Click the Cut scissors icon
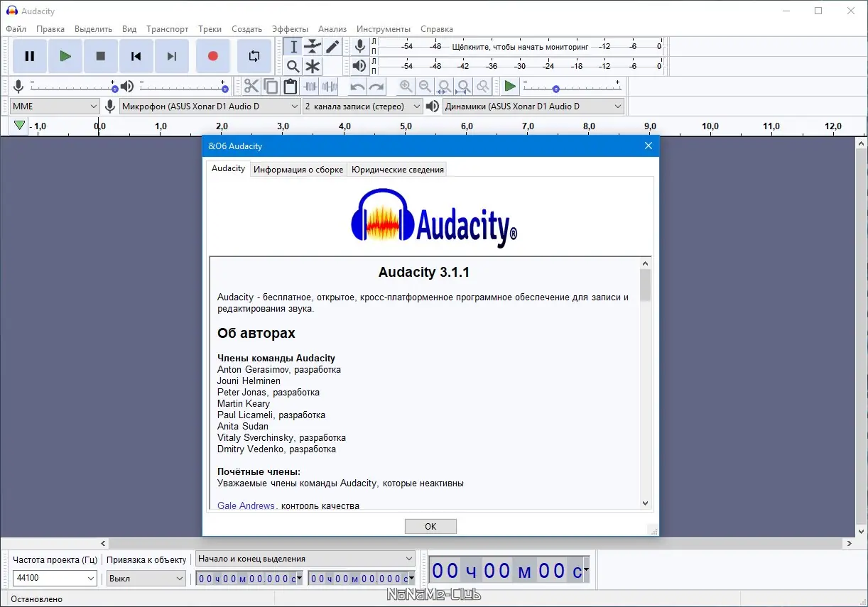The height and width of the screenshot is (607, 868). pos(251,87)
